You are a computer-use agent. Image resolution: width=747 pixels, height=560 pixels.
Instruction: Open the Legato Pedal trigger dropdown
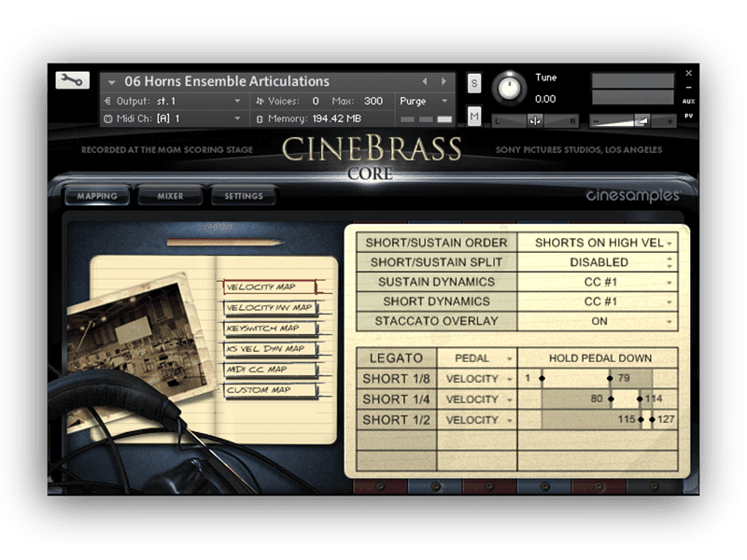[x=477, y=358]
